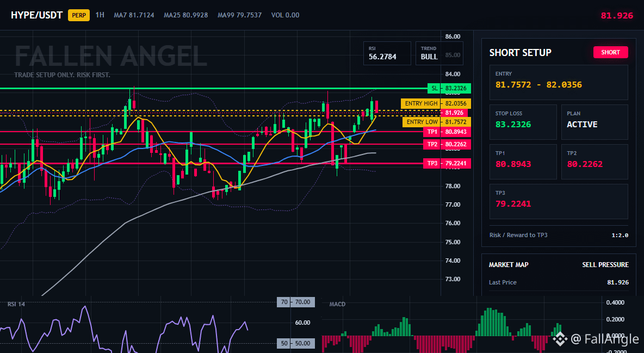Click the Risk / Reward to TP3 label
Screen dimensions: 644x353
[518, 235]
